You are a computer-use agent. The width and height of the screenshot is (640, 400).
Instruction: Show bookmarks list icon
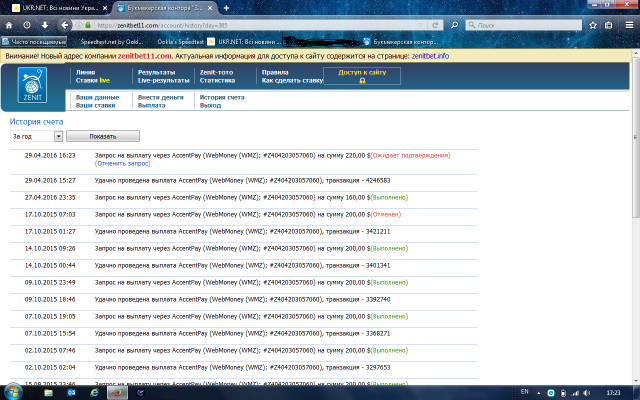[609, 25]
